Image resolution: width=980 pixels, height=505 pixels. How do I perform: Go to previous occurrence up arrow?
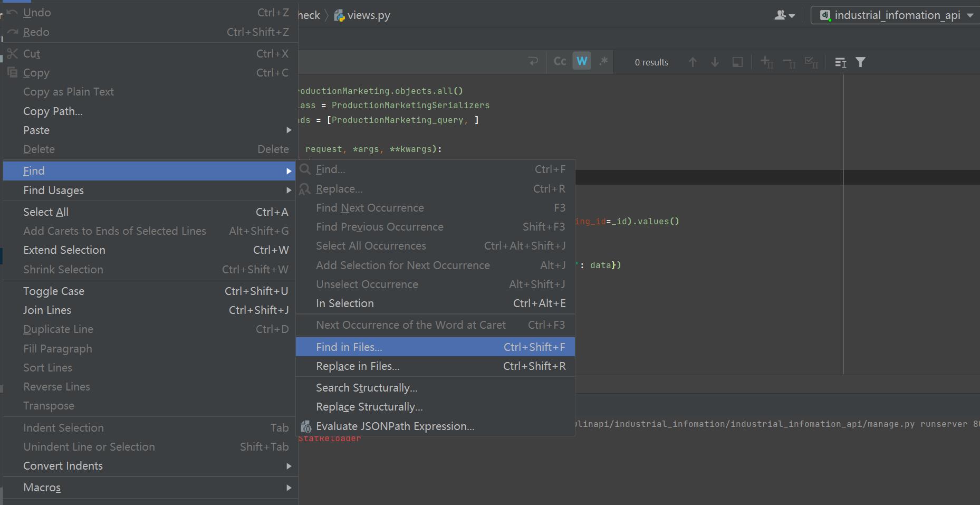click(x=693, y=62)
